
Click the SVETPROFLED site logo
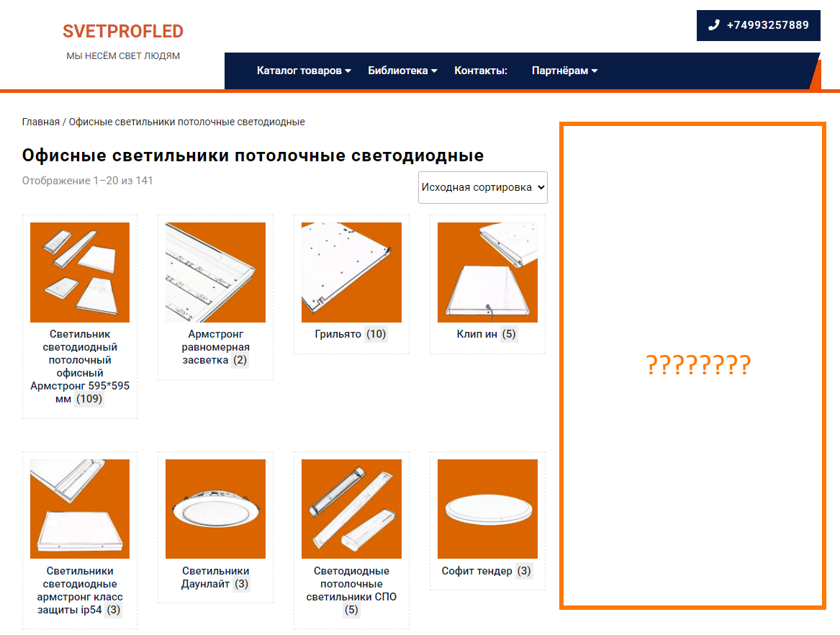122,31
